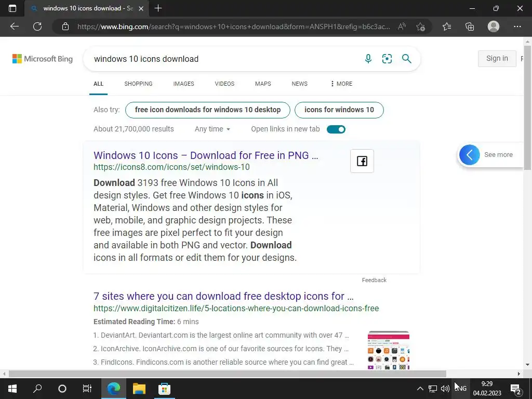Open Collections panel
The height and width of the screenshot is (399, 532).
(470, 26)
